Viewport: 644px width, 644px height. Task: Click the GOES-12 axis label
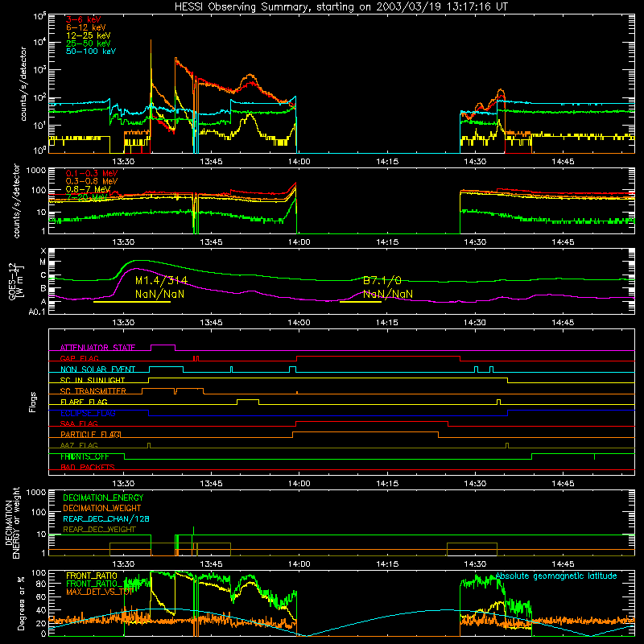(16, 282)
